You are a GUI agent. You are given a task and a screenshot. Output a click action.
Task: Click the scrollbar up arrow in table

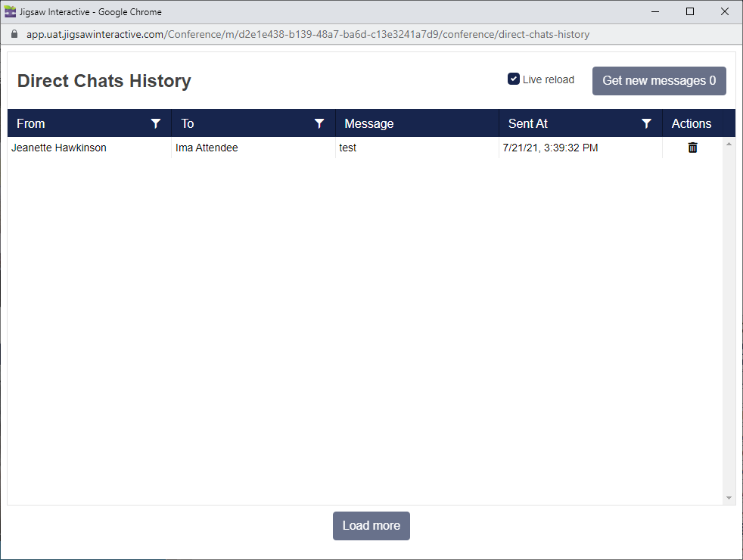point(729,144)
